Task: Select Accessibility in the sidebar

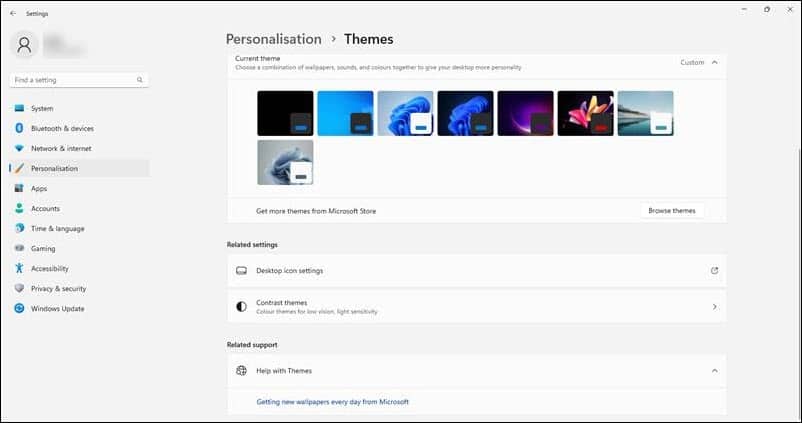Action: coord(79,268)
